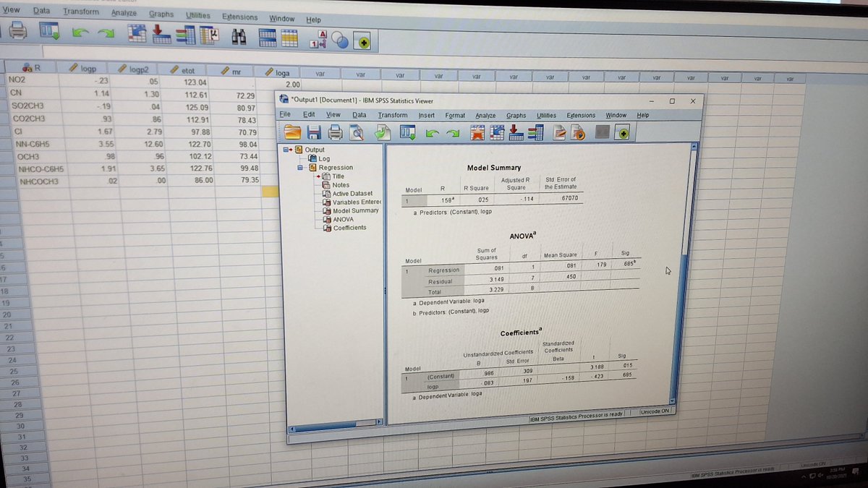Click Print icon in Viewer toolbar
Viewport: 868px width, 488px height.
pyautogui.click(x=335, y=132)
